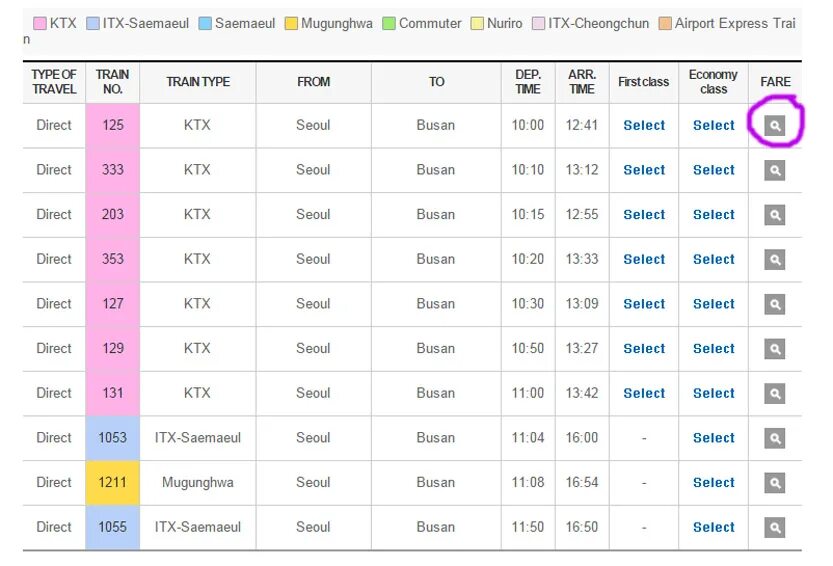Viewport: 833px width, 566px height.
Task: Click the yellow 1211 train number cell
Action: pyautogui.click(x=113, y=483)
